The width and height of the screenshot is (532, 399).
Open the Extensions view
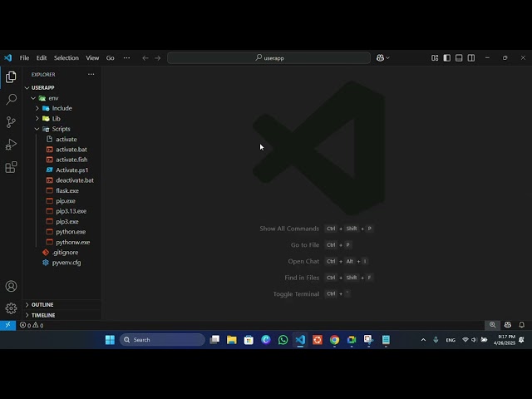point(11,167)
